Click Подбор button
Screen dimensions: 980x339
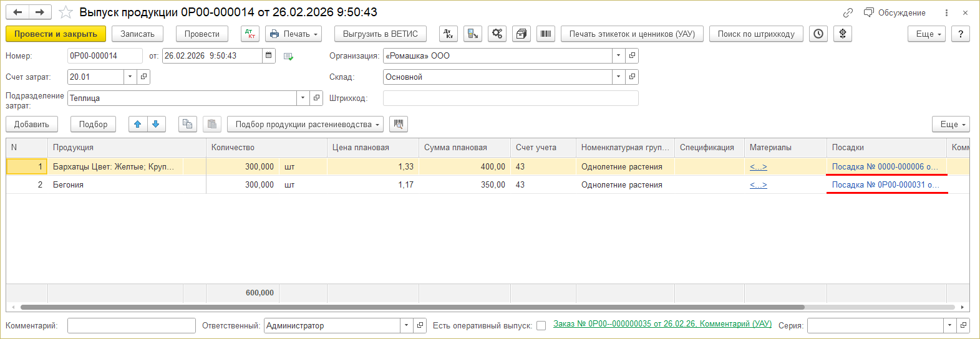click(93, 124)
